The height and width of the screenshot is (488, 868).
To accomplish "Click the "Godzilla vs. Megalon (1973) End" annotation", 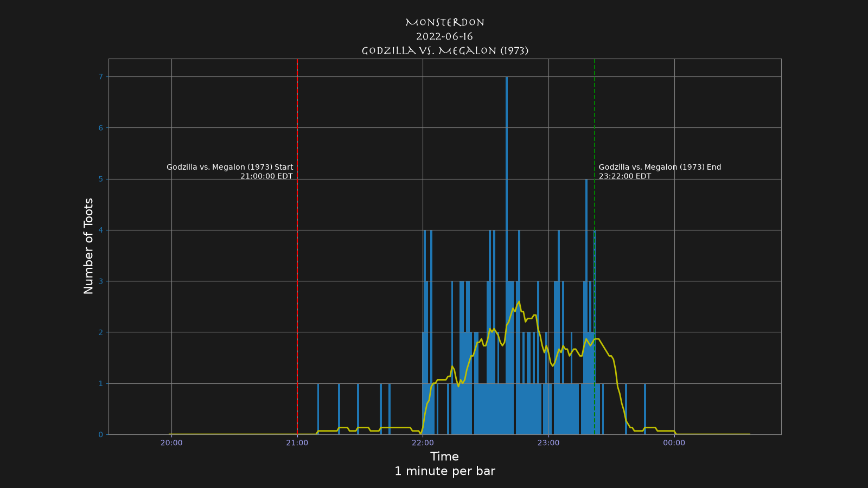I will point(660,168).
